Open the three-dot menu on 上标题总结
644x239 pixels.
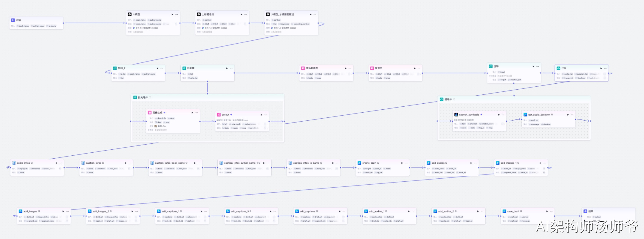tap(246, 14)
